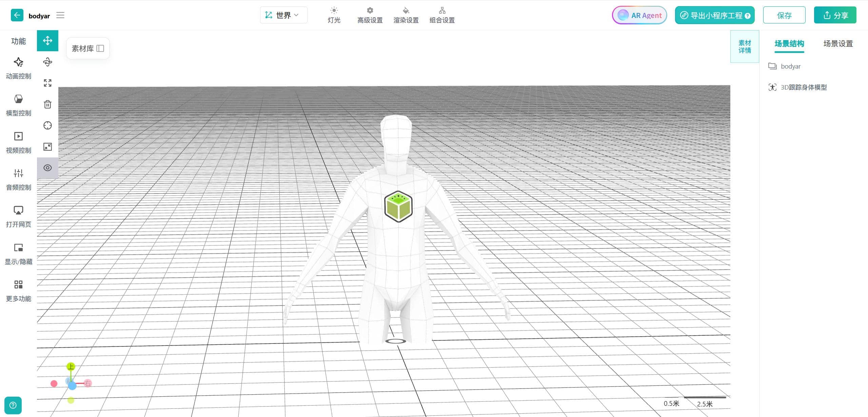Switch to the 场景设置 tab
This screenshot has width=868, height=417.
(x=838, y=43)
